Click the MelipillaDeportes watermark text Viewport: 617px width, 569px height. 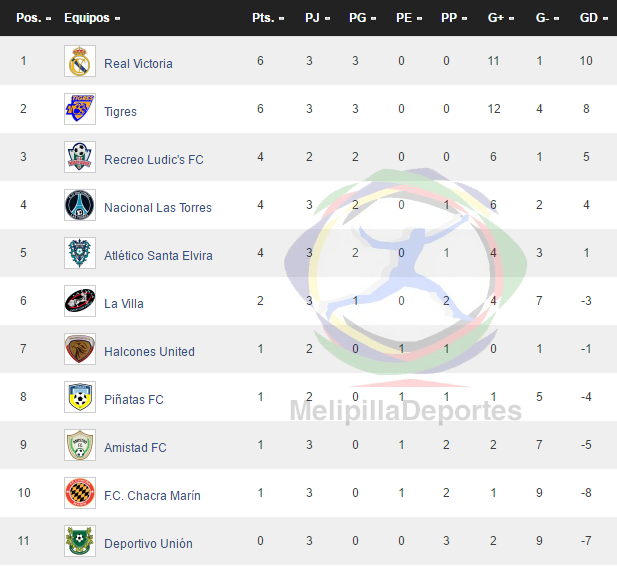405,411
